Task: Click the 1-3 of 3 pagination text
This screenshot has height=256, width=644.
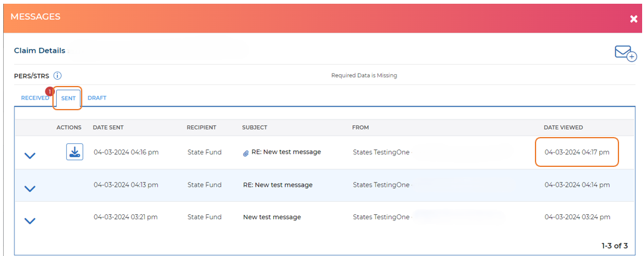Action: tap(614, 246)
